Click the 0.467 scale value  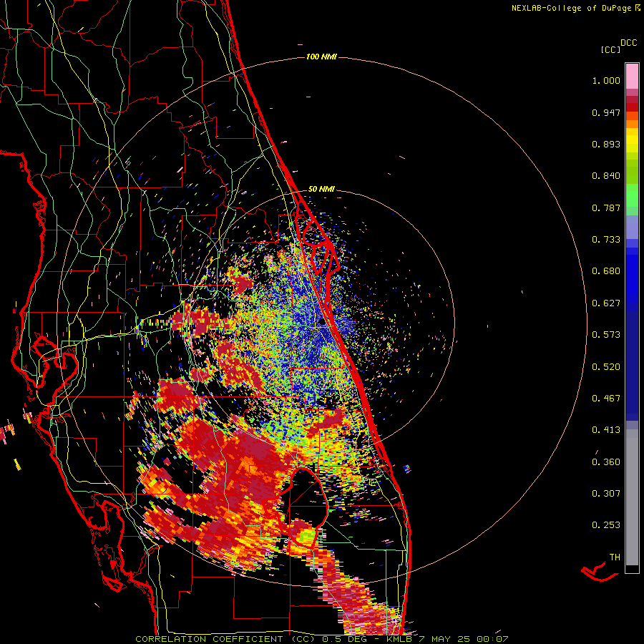[x=606, y=398]
